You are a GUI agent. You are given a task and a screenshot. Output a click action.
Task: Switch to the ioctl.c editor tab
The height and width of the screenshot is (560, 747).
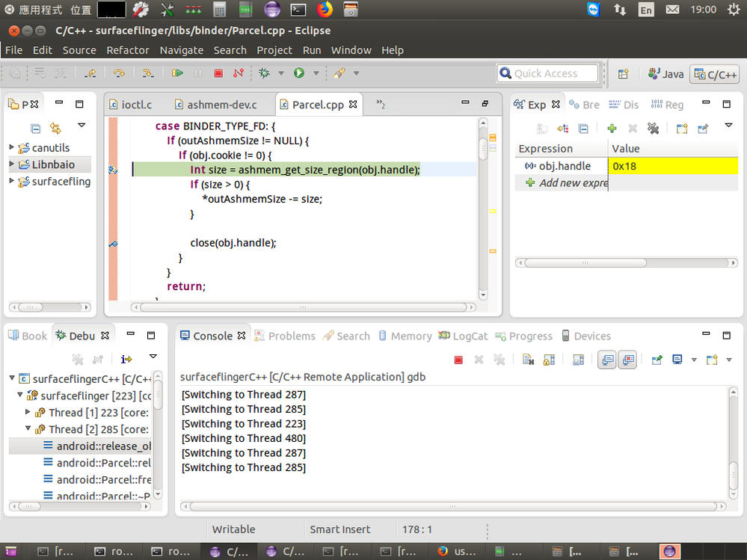pyautogui.click(x=130, y=104)
